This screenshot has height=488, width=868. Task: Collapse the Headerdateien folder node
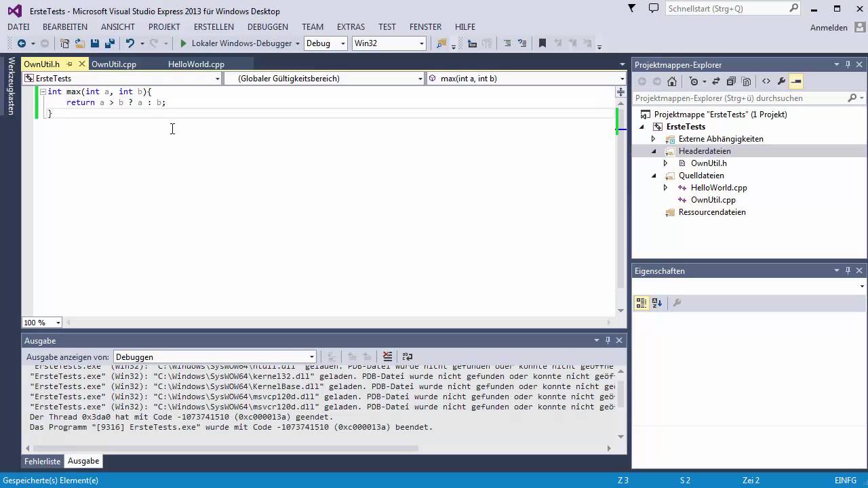654,151
